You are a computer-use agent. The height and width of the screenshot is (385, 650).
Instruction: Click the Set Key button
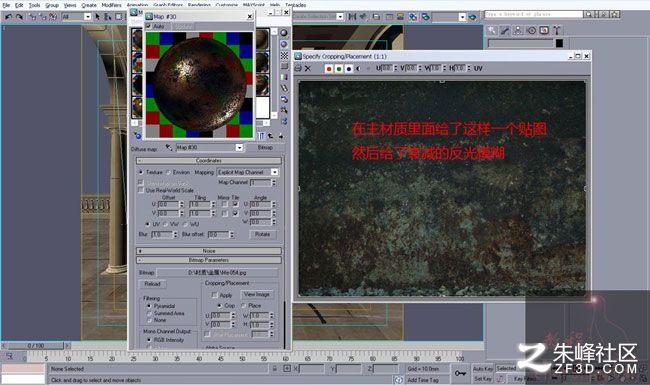coord(483,378)
